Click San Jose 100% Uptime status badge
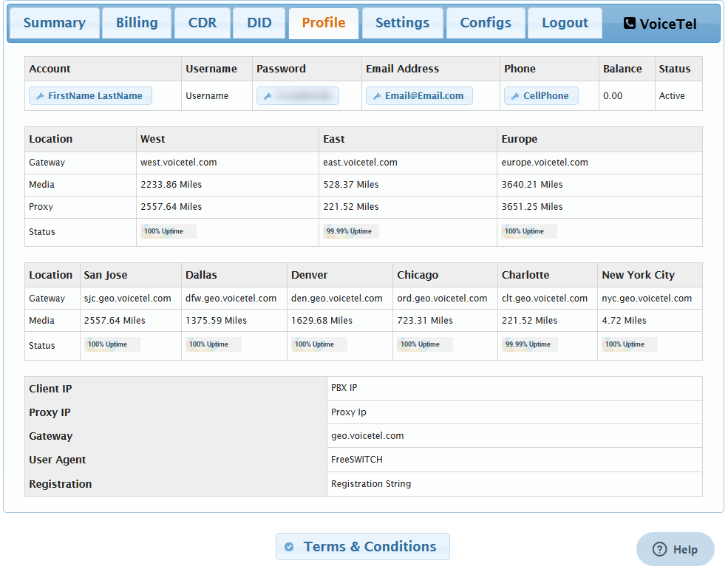728x572 pixels. pos(112,344)
